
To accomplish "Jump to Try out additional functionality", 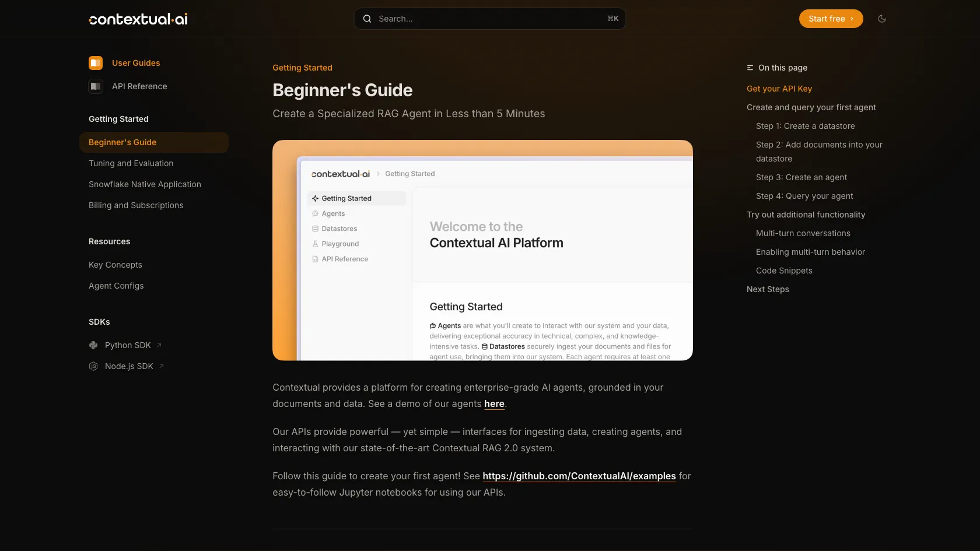I will tap(806, 215).
